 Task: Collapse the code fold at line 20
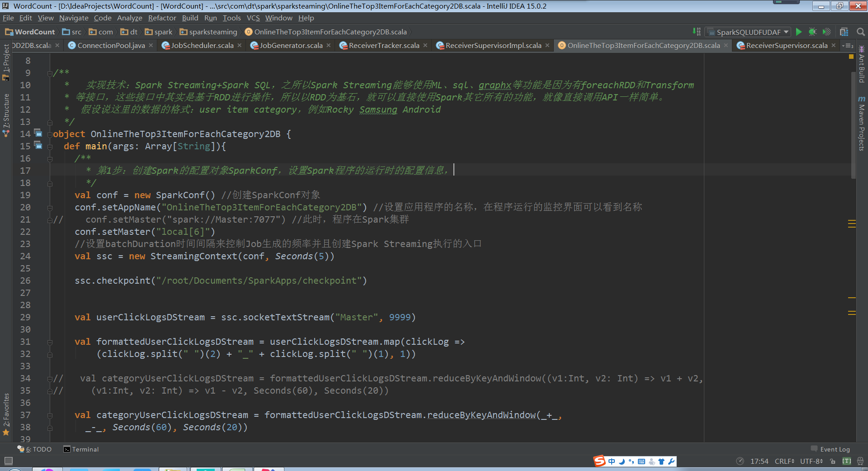50,208
